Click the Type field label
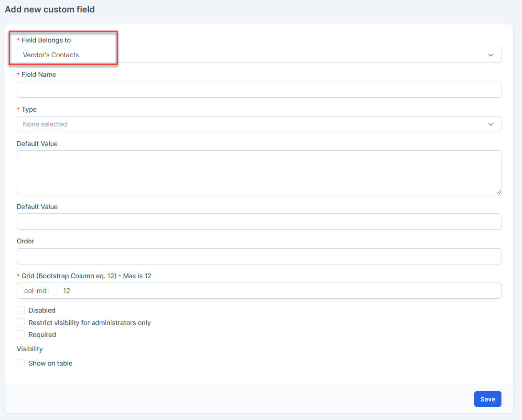Screen dimensions: 522x420 coord(29,109)
